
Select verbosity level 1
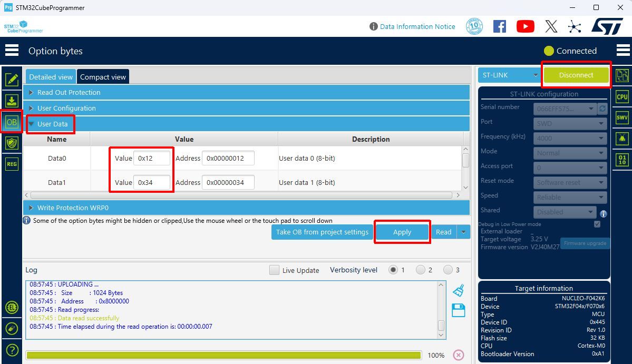pos(393,270)
